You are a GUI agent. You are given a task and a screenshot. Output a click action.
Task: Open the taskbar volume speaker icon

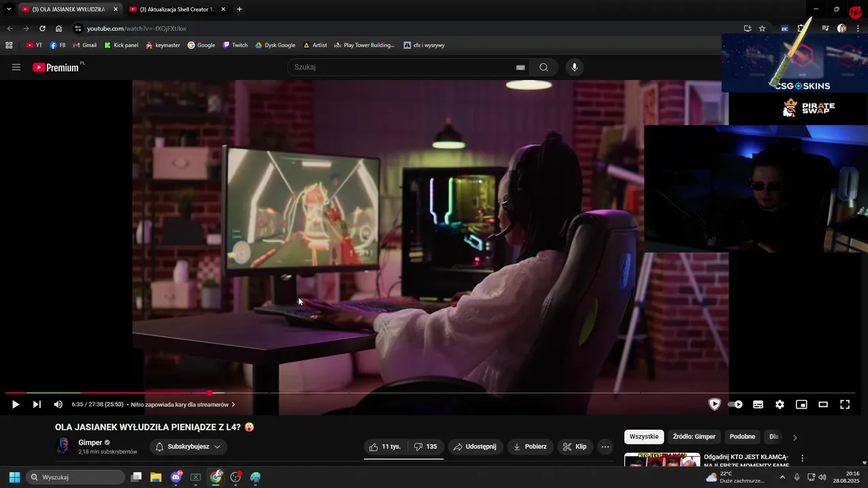(823, 477)
